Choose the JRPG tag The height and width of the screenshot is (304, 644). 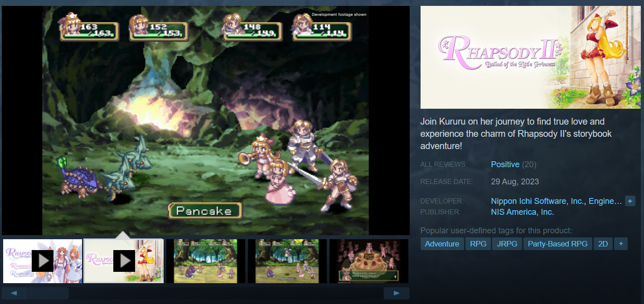point(507,244)
